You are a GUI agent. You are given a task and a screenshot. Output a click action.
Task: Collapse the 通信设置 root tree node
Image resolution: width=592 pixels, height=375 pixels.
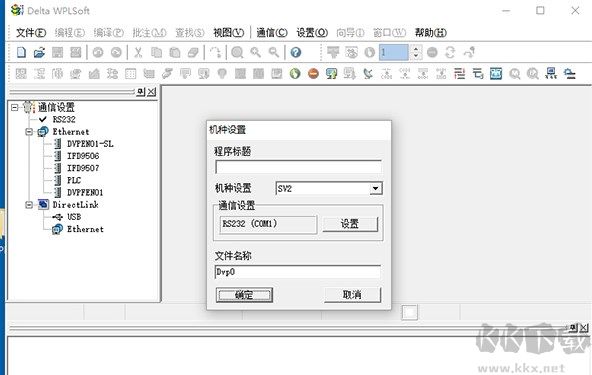pos(14,107)
